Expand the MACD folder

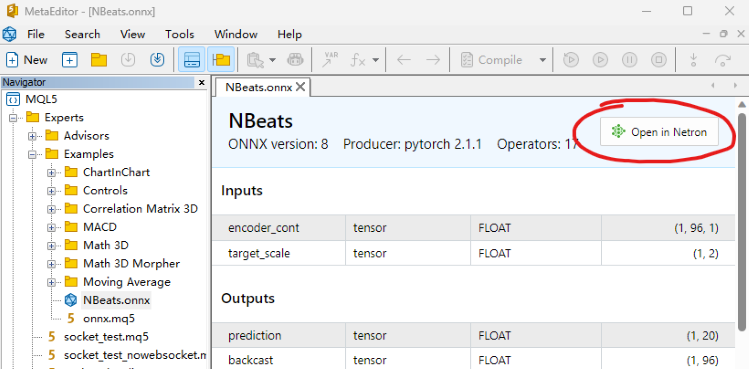coord(51,228)
